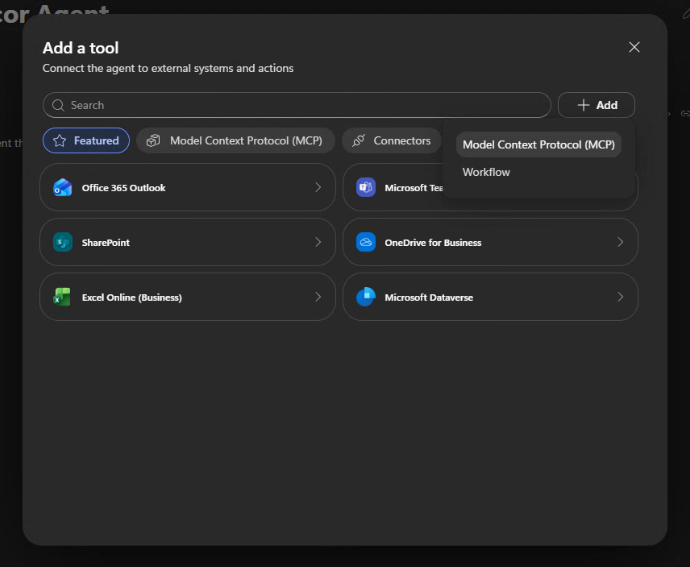Click the star icon in Featured tab
This screenshot has width=690, height=567.
(59, 140)
